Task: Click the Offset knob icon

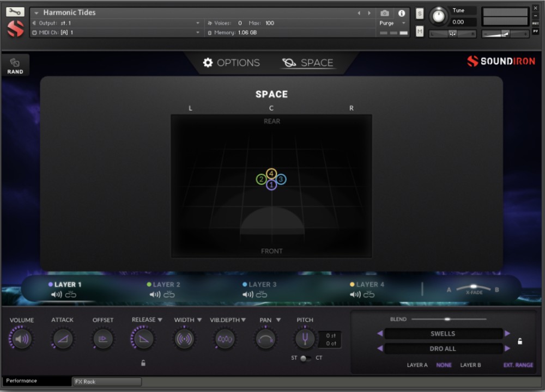Action: [x=102, y=340]
